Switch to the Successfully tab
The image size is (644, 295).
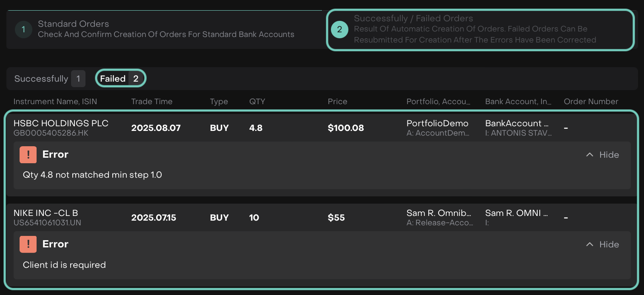click(x=41, y=79)
